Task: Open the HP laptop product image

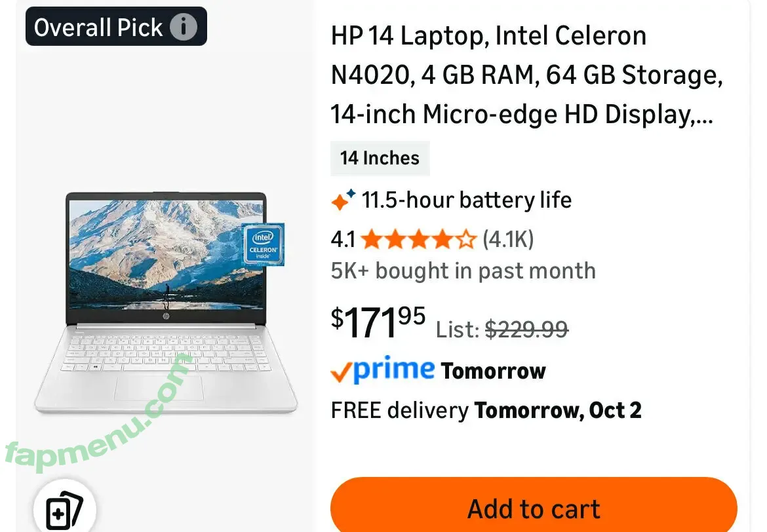Action: (166, 301)
